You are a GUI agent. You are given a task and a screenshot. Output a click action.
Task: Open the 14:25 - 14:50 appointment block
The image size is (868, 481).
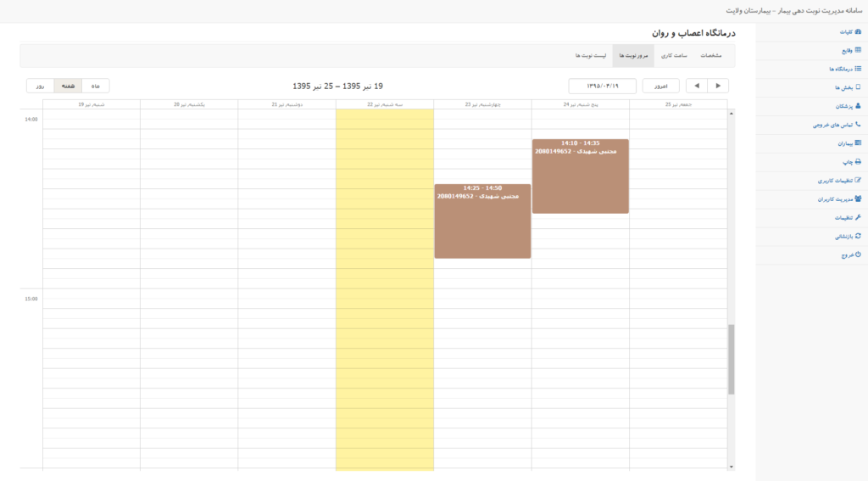tap(482, 221)
